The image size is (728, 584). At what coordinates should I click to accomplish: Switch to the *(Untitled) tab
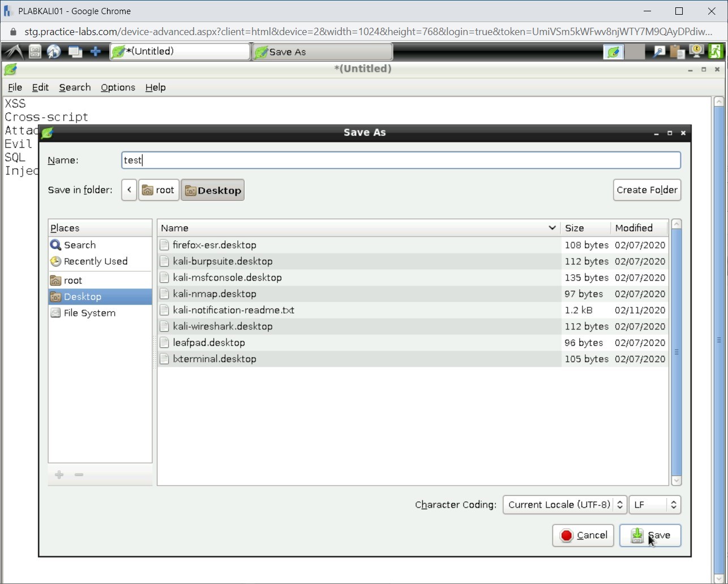point(179,51)
